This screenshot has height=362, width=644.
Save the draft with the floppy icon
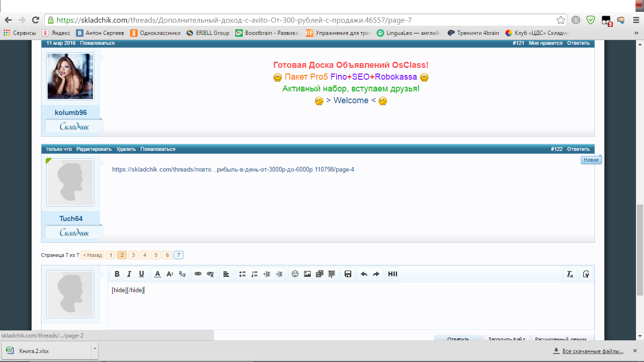click(348, 274)
